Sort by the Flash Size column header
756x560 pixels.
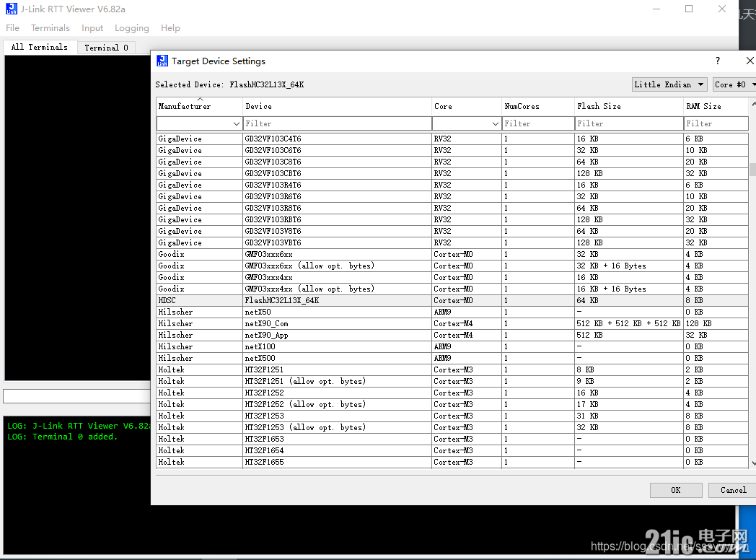[x=629, y=106]
